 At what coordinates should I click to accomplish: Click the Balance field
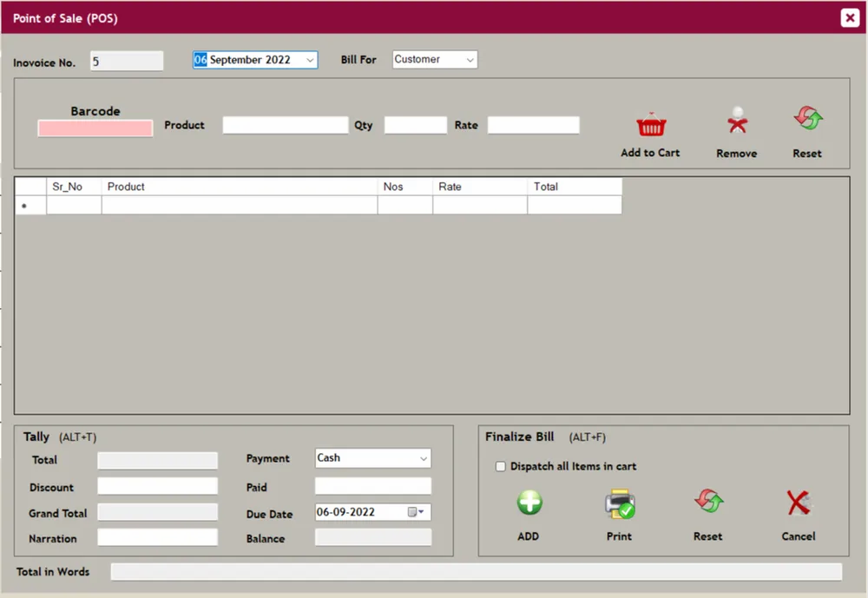tap(373, 537)
